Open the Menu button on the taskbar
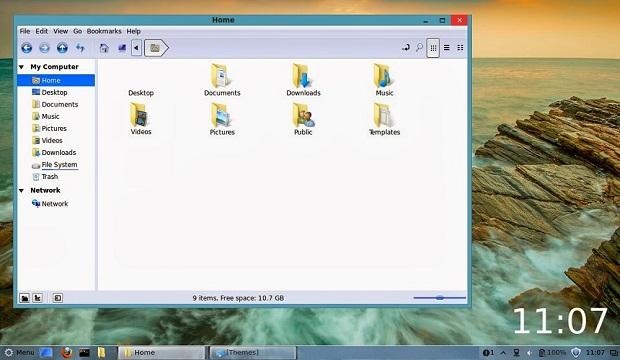The width and height of the screenshot is (620, 360). point(18,352)
